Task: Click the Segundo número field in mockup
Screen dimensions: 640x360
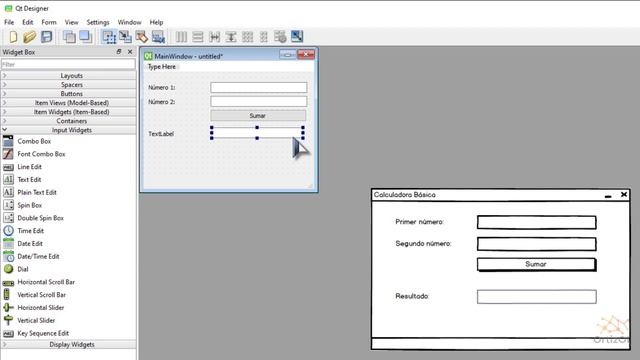Action: pos(536,244)
